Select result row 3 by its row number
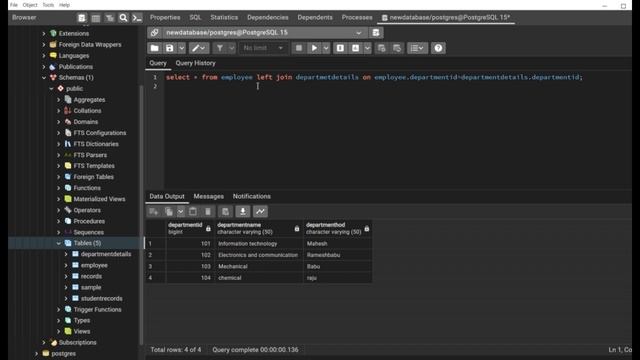The width and height of the screenshot is (640, 360). click(156, 267)
